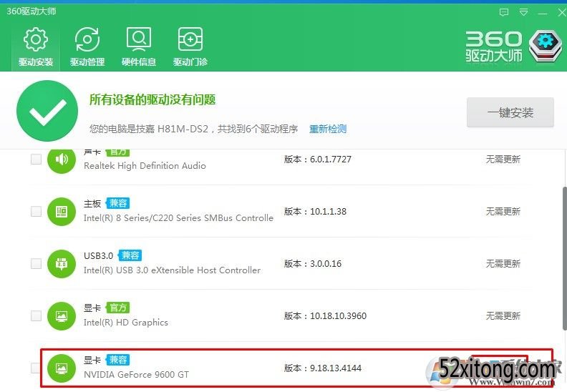
Task: Check the NVIDIA GeForce 9600 GT checkbox
Action: (36, 368)
